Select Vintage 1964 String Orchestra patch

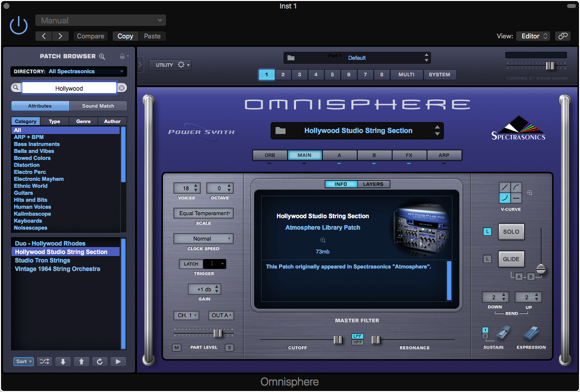57,269
